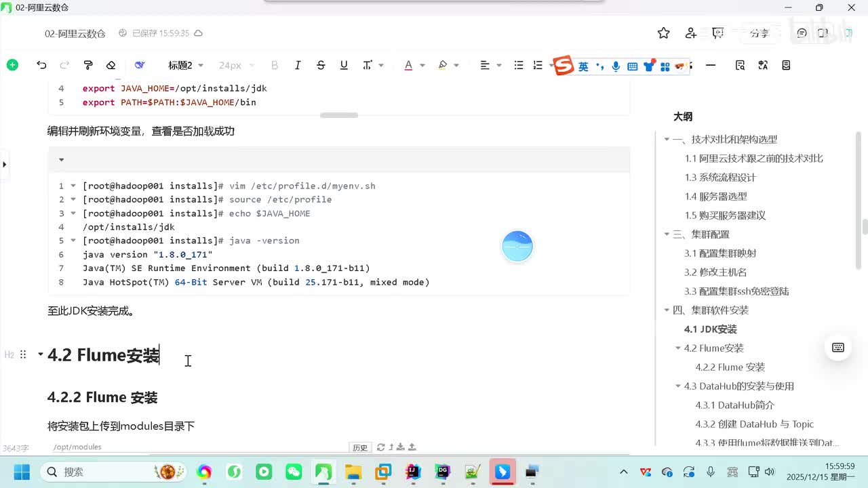The image size is (868, 488).
Task: Open the heading style dropdown 标题2
Action: click(185, 65)
